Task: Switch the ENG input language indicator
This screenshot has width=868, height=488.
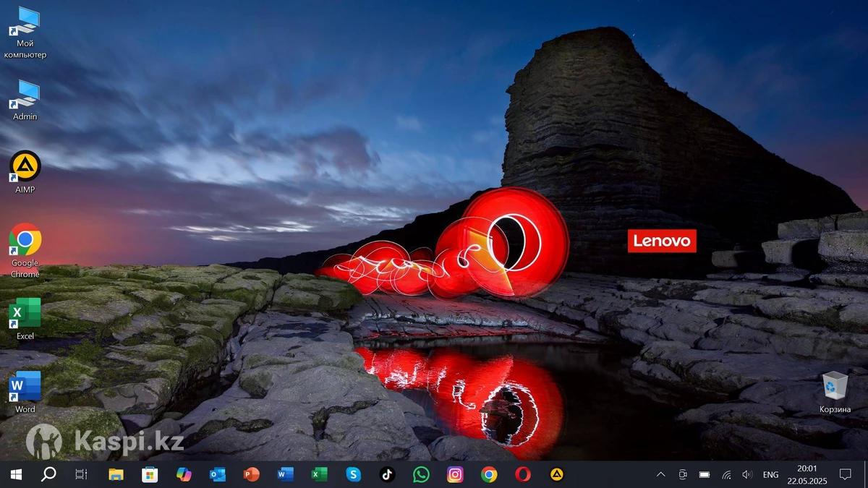Action: pyautogui.click(x=770, y=474)
